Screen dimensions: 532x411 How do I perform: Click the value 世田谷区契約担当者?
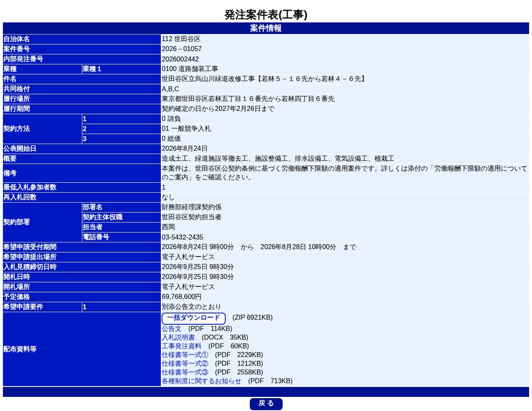[192, 217]
